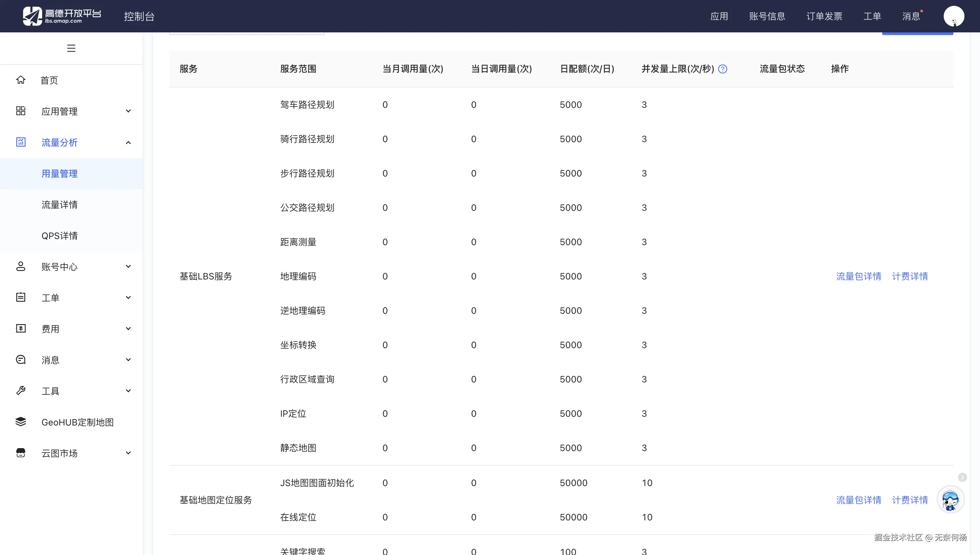980x555 pixels.
Task: Expand the 云图市场 menu chevron
Action: [x=128, y=453]
